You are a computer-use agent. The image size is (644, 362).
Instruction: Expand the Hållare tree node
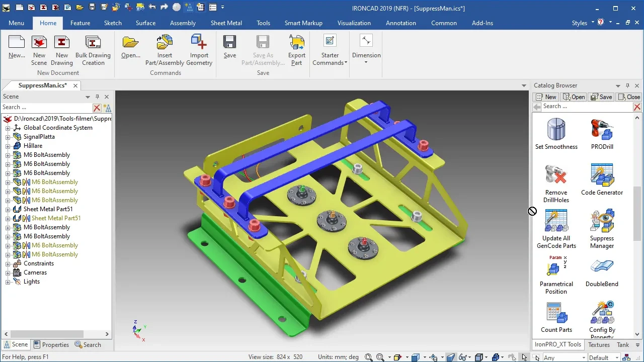[x=8, y=146]
